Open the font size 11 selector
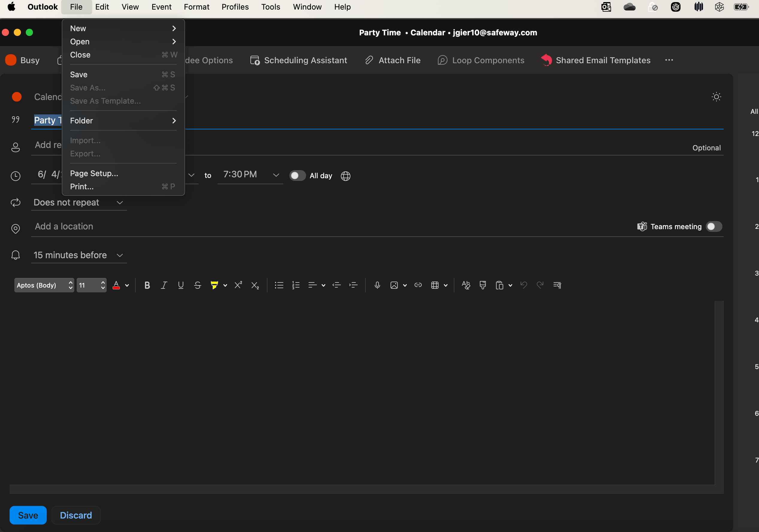 92,285
